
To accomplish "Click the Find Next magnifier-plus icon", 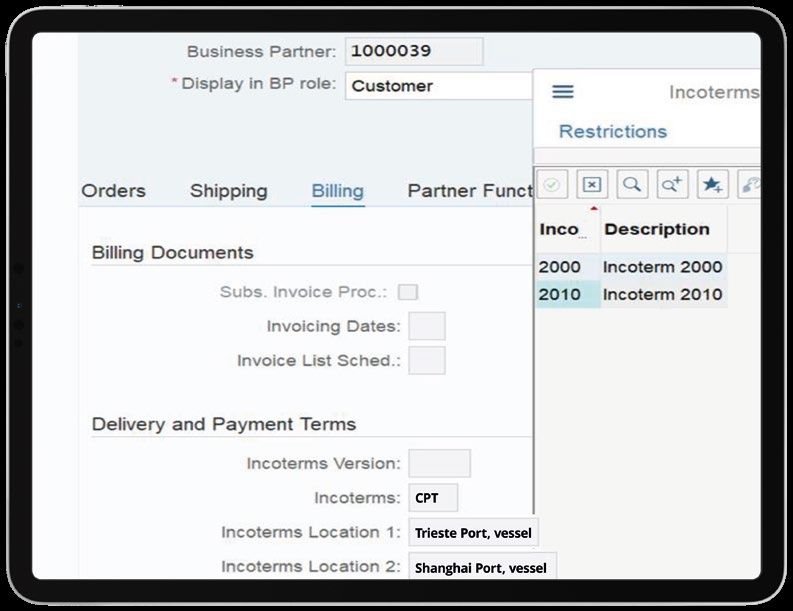I will click(x=672, y=184).
